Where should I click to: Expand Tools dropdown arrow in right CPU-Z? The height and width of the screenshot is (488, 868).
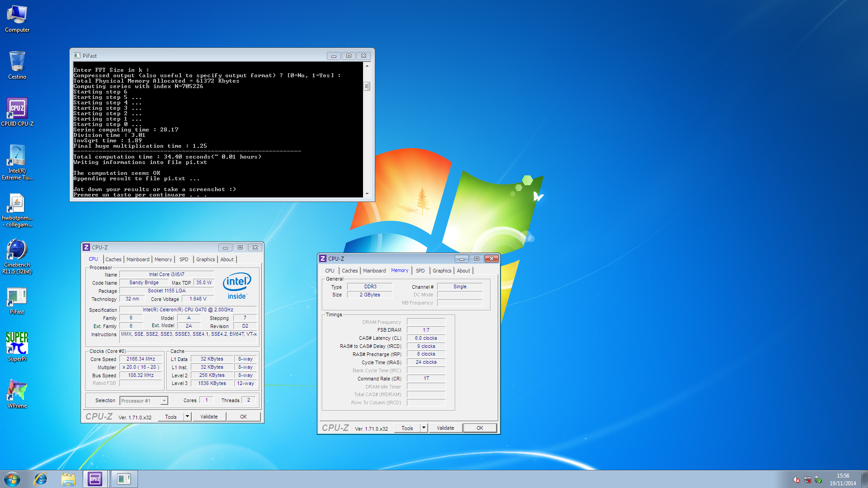pos(424,428)
